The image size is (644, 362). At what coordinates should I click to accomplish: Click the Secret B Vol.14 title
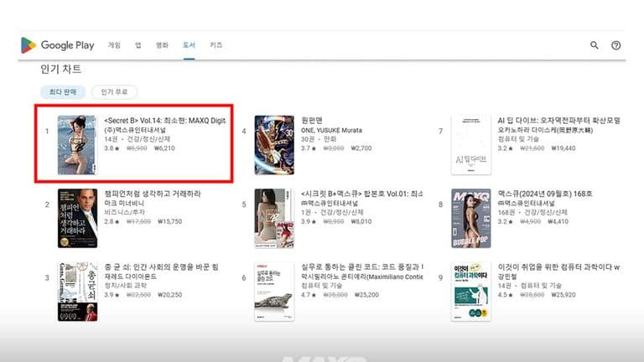click(164, 121)
